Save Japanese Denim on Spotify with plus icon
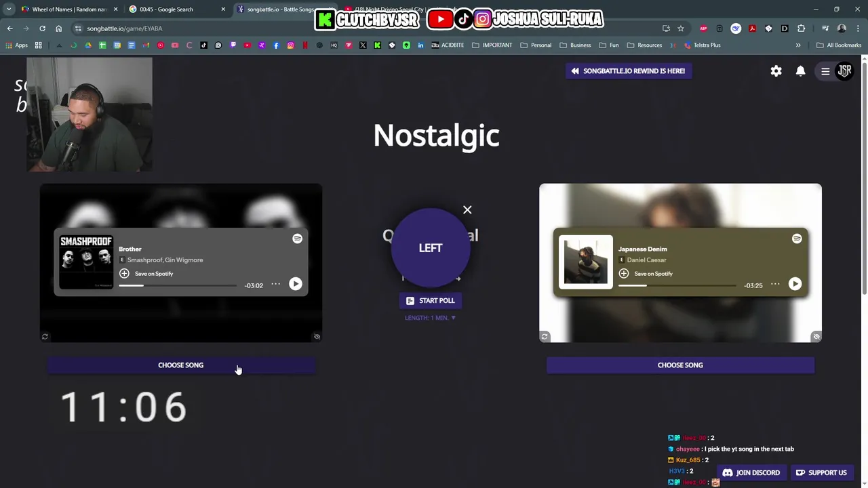Viewport: 868px width, 488px height. tap(624, 273)
